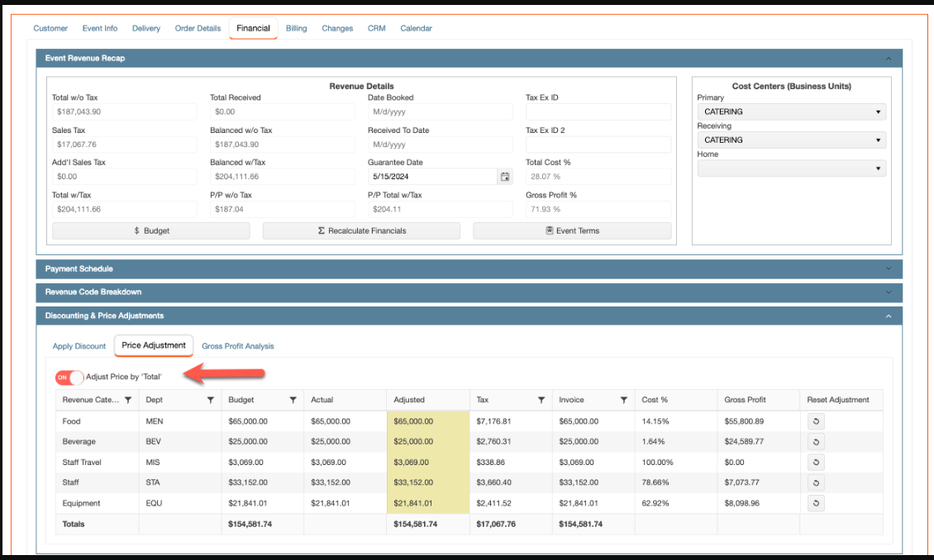Click the Date Booked input field
This screenshot has height=560, width=934.
coord(440,112)
